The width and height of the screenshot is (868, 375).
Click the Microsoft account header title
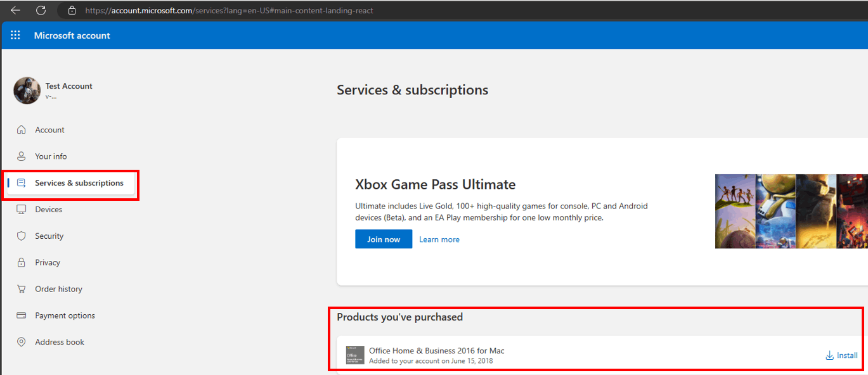(72, 35)
